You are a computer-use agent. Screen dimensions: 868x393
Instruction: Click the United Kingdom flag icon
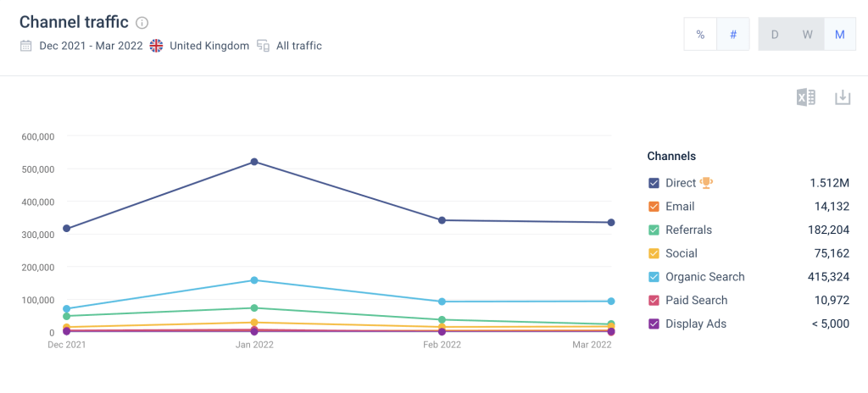click(156, 46)
